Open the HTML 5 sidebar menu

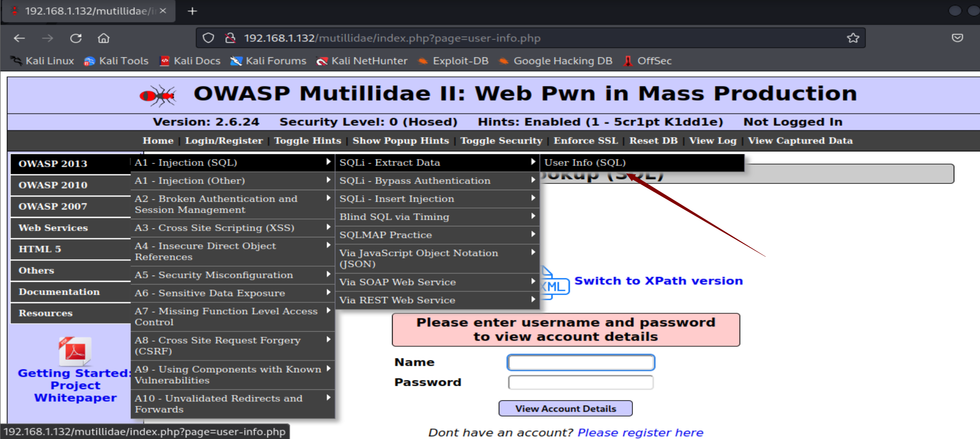(70, 249)
